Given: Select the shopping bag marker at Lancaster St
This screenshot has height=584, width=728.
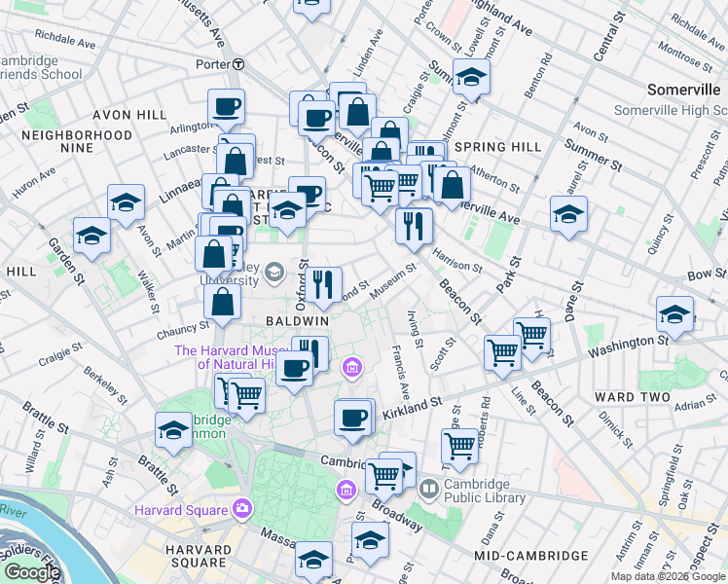Looking at the screenshot, I should (236, 162).
